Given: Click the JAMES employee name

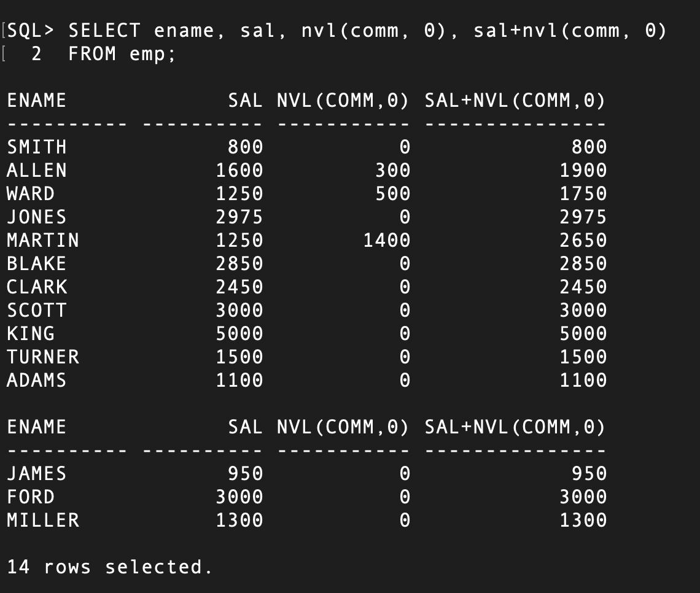Looking at the screenshot, I should [37, 473].
